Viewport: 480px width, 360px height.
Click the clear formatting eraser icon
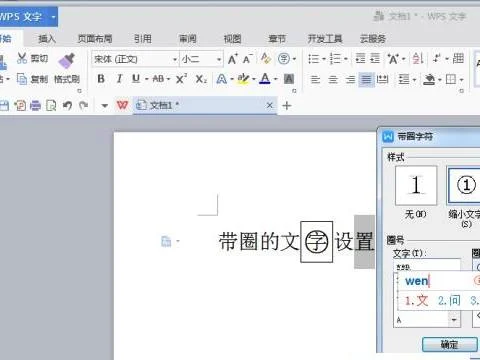point(266,58)
